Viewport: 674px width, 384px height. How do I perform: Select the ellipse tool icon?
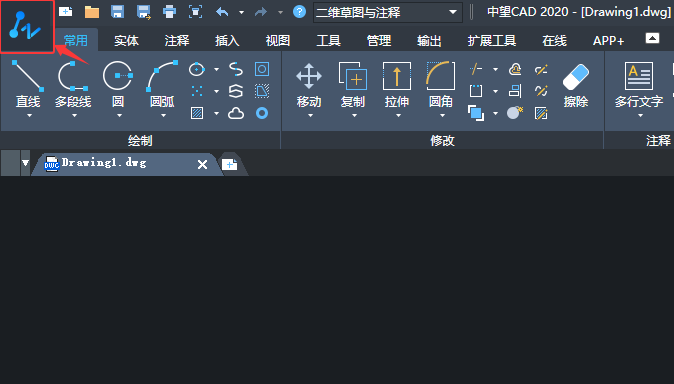tap(197, 69)
